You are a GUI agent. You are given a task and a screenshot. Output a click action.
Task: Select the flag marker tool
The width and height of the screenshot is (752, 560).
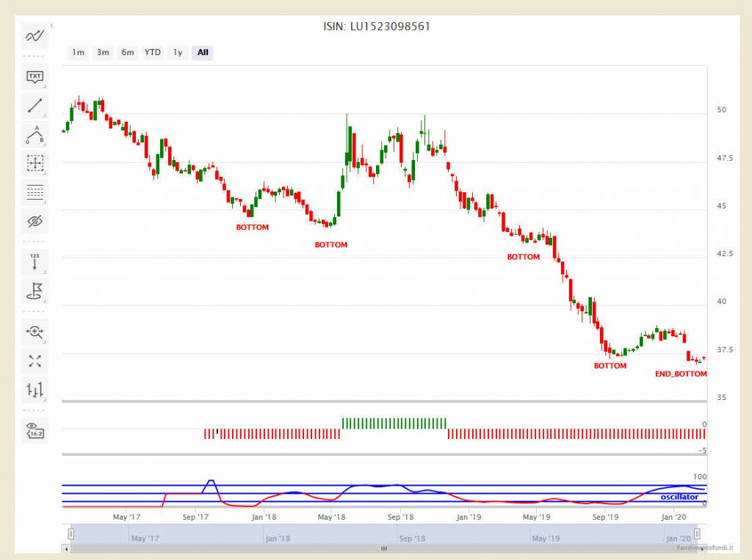tap(35, 291)
